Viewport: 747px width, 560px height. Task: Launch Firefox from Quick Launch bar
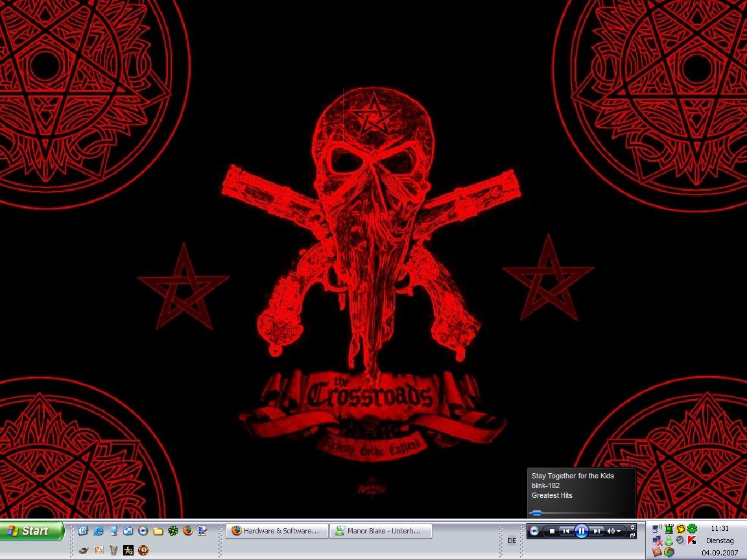[x=187, y=530]
